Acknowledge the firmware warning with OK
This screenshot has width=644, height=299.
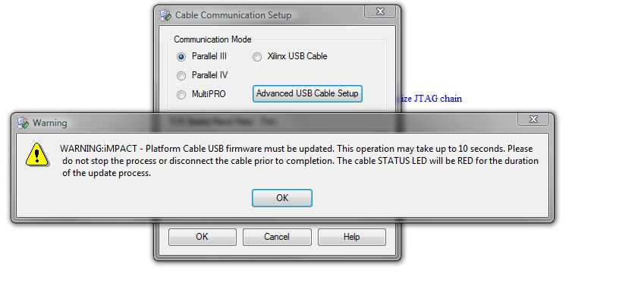(x=282, y=198)
